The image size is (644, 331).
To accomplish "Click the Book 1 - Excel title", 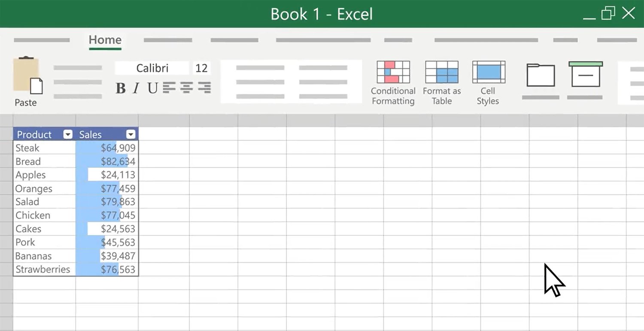I will (x=322, y=14).
